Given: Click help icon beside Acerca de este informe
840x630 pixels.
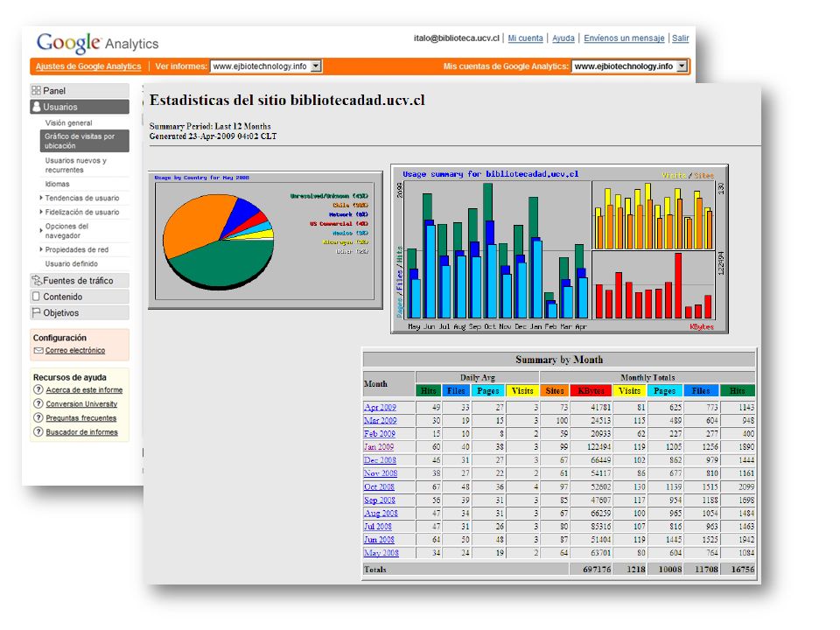Looking at the screenshot, I should tap(38, 389).
